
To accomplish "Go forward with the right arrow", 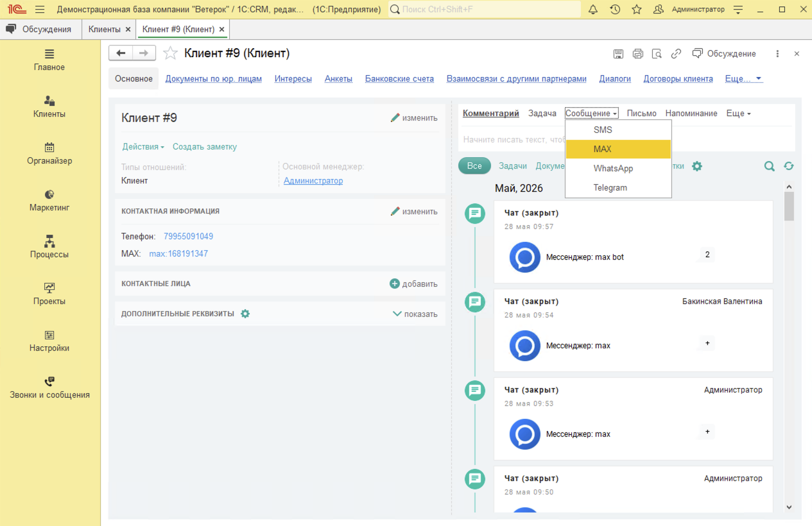I will 144,53.
